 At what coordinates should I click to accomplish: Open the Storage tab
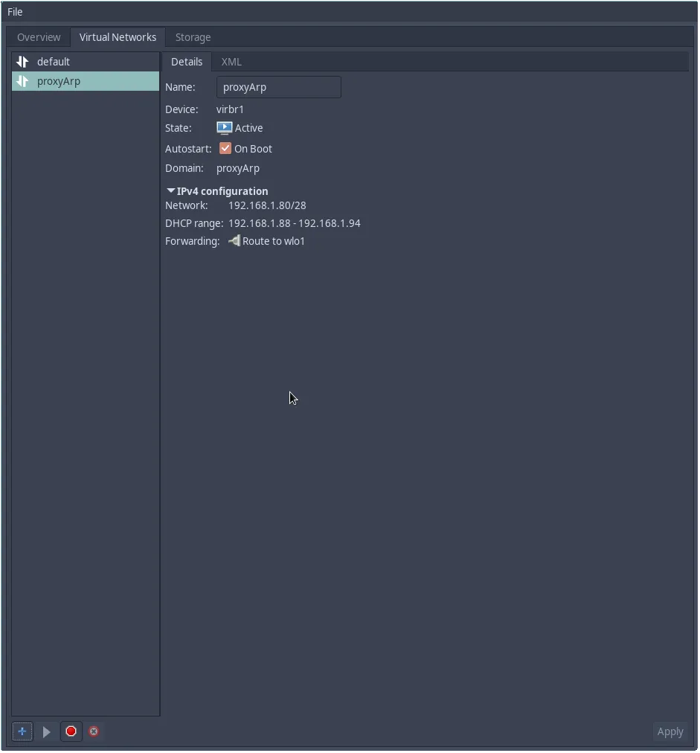tap(193, 37)
